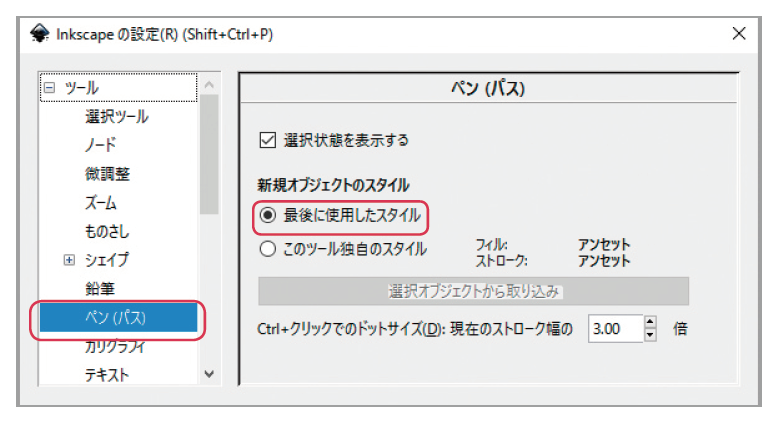Screen dimensions: 778x423
Task: Collapse the ツール tree node
Action: pyautogui.click(x=49, y=88)
